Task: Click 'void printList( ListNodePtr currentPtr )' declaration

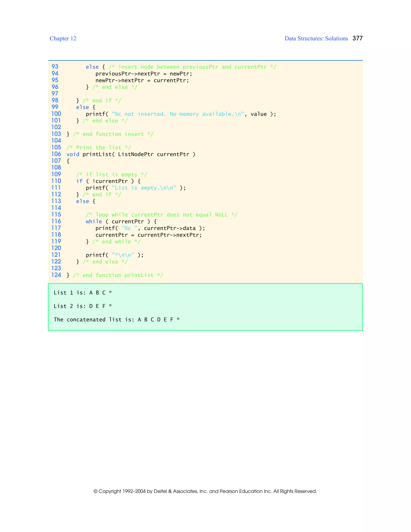Action: click(131, 154)
